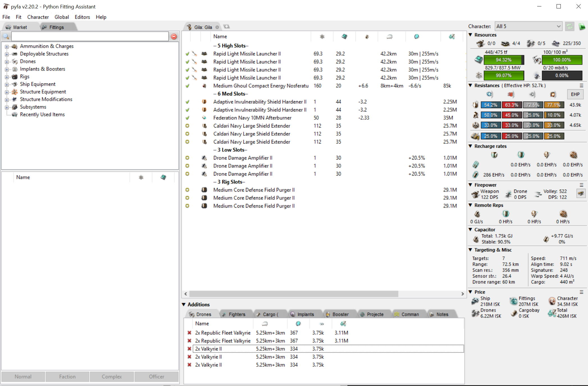Open the Fit menu
Screen dimensions: 588x386
coord(19,17)
